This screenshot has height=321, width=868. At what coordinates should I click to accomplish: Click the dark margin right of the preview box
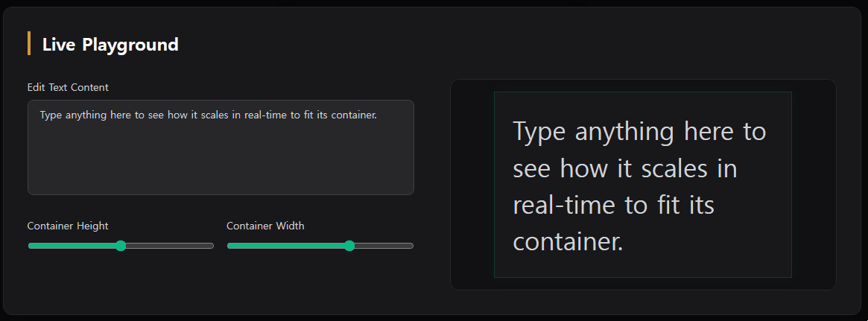(813, 185)
